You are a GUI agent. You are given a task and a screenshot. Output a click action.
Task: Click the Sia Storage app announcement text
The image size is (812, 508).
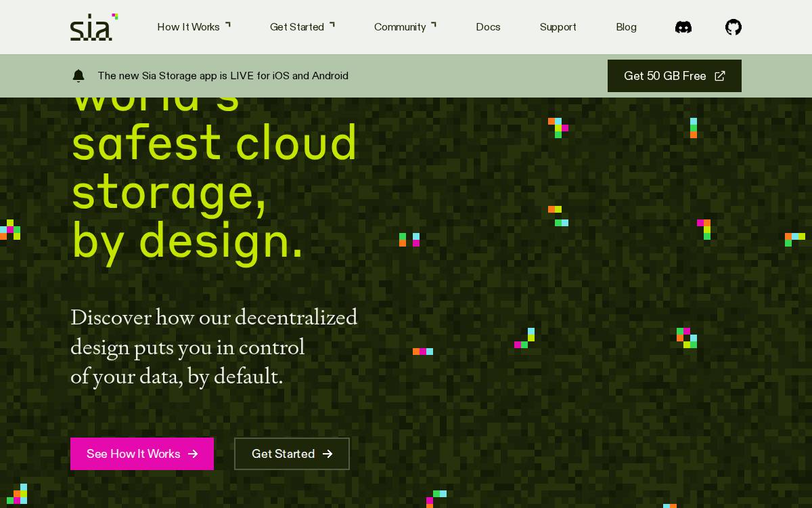(223, 76)
